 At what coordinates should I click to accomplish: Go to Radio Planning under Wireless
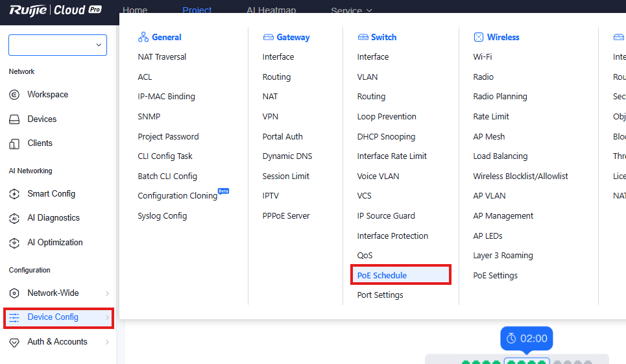click(x=500, y=97)
